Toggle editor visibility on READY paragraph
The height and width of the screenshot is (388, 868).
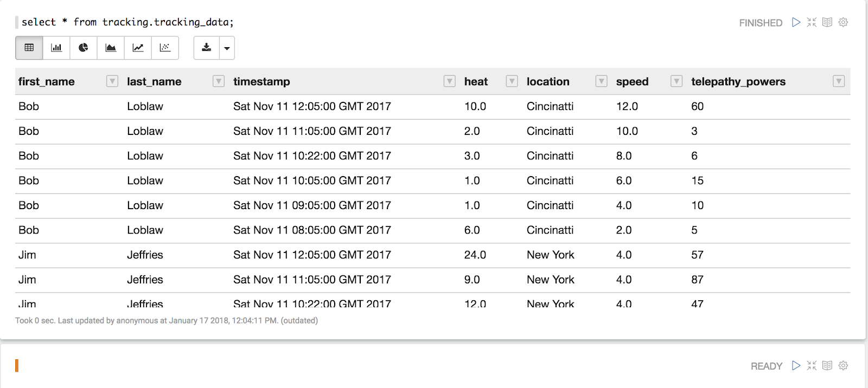tap(812, 366)
